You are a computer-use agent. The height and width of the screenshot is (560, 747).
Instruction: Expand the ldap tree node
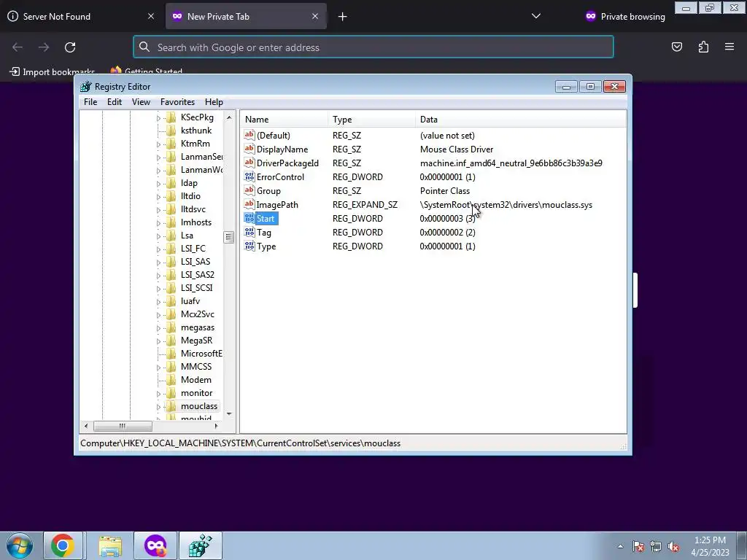158,183
